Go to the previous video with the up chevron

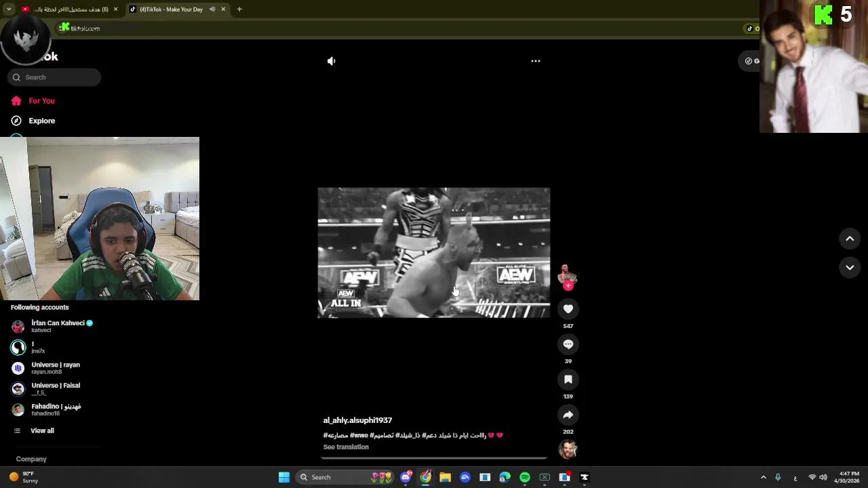click(850, 239)
